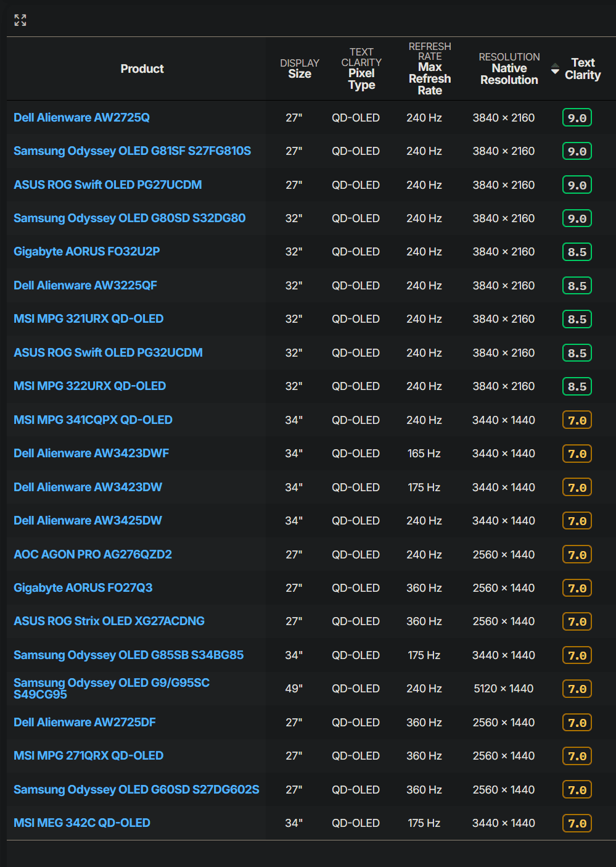
Task: Click 3440 × 1440 cell for MSI MEG 342C
Action: tap(504, 823)
